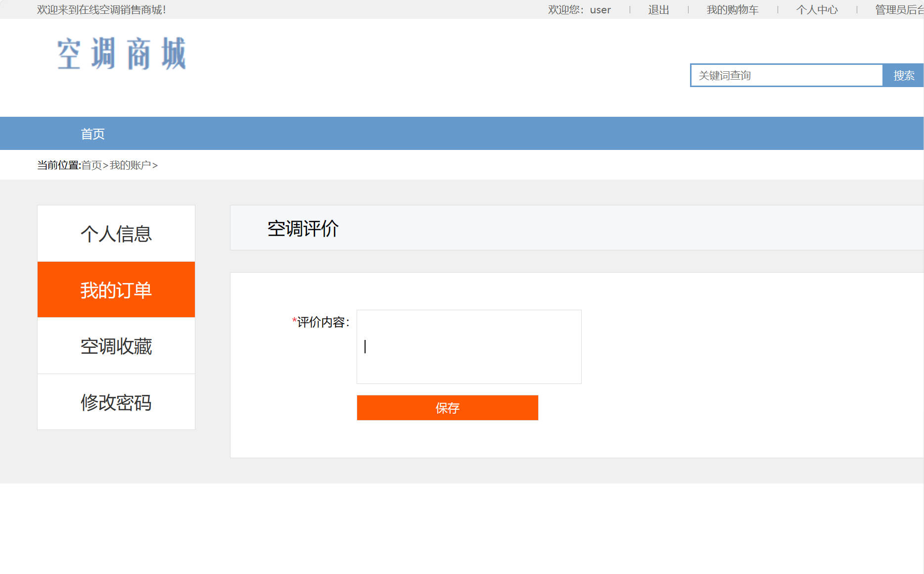Open the 个人中心 page
This screenshot has width=924, height=574.
coord(817,9)
